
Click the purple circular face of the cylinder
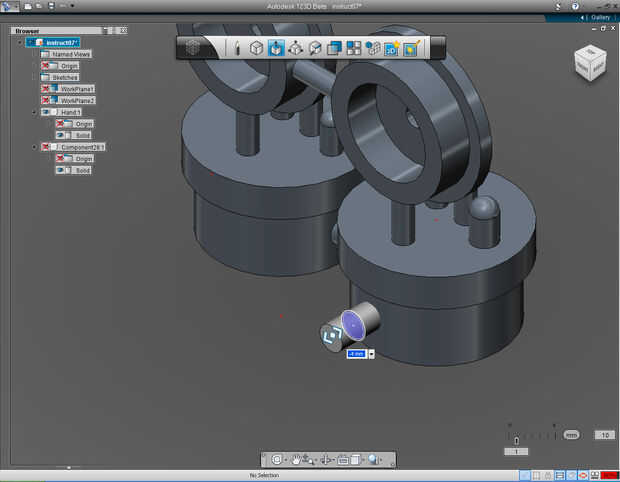[x=353, y=325]
